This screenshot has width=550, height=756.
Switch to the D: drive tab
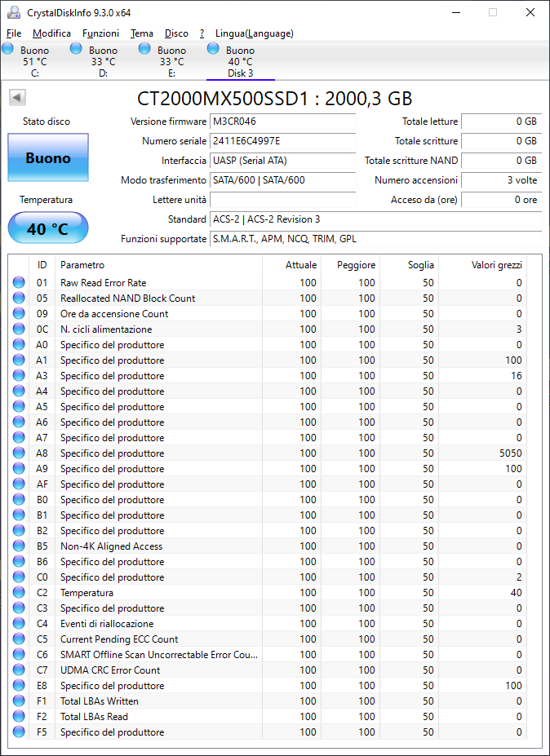pos(104,61)
